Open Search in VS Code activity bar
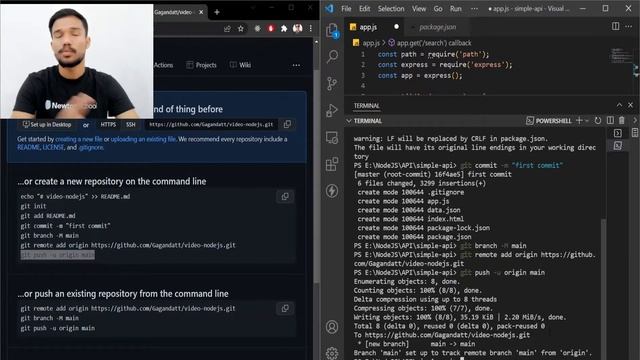The image size is (640, 360). (332, 56)
